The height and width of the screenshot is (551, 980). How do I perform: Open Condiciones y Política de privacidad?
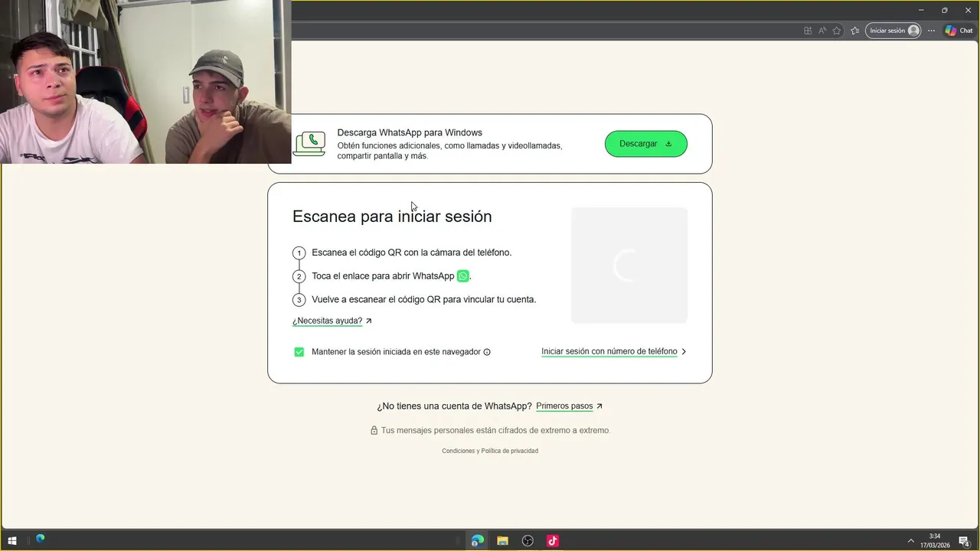pos(490,451)
